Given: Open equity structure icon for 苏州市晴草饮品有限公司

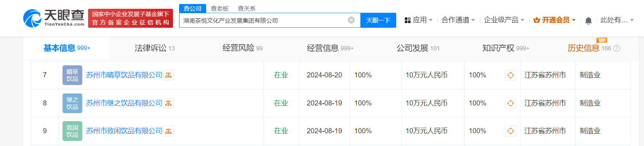Looking at the screenshot, I should click(x=168, y=75).
